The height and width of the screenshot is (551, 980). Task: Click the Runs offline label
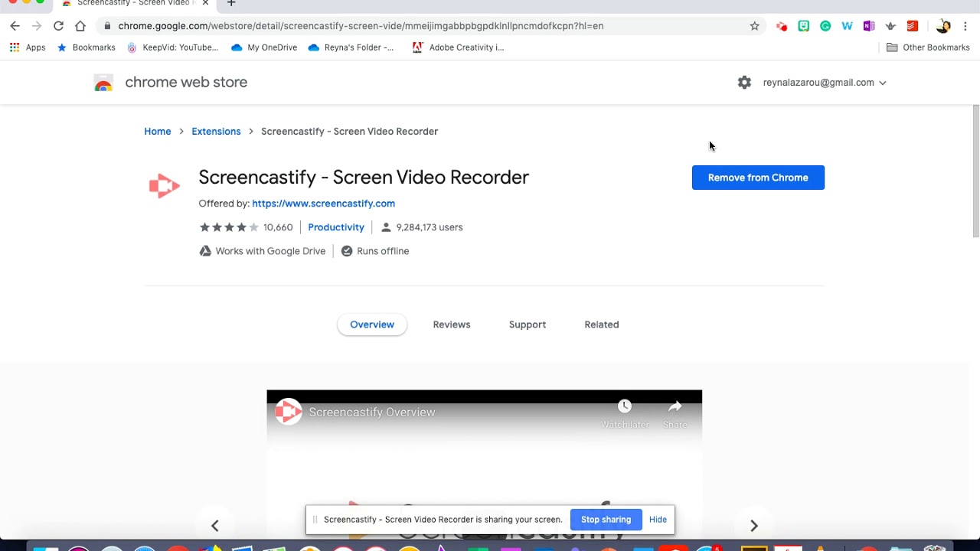[x=375, y=251]
